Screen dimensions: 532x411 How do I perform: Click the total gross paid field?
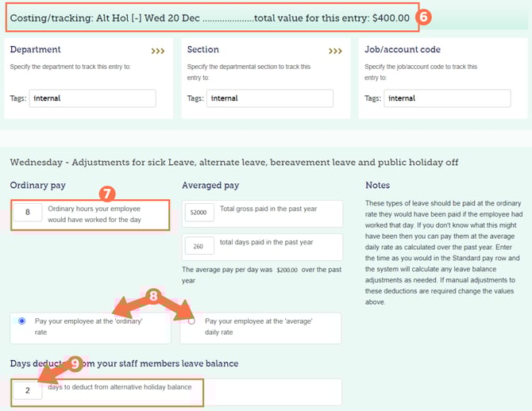199,213
